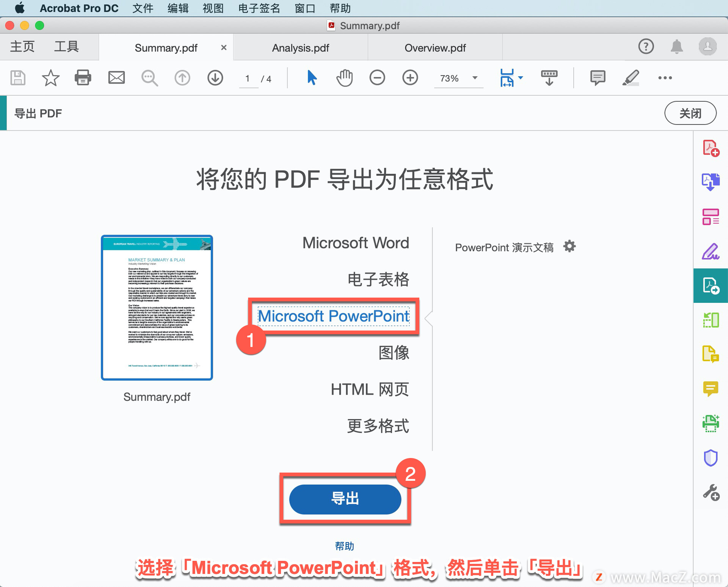Add a comment with note icon
Screen dimensions: 728x587
[x=598, y=78]
